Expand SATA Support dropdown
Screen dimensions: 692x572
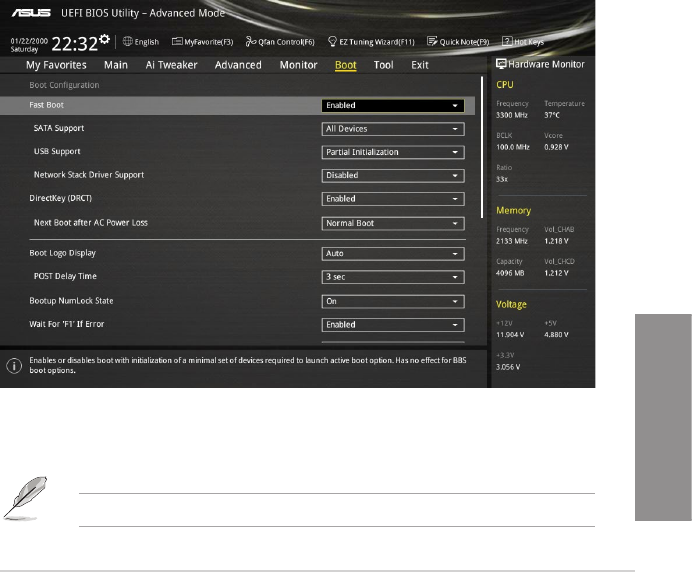[x=393, y=129]
